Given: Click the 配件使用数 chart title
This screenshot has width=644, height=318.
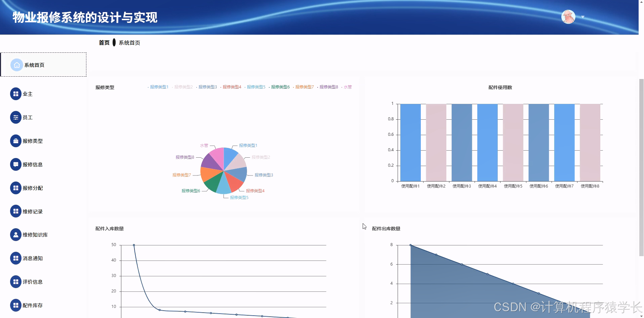Looking at the screenshot, I should (x=500, y=87).
